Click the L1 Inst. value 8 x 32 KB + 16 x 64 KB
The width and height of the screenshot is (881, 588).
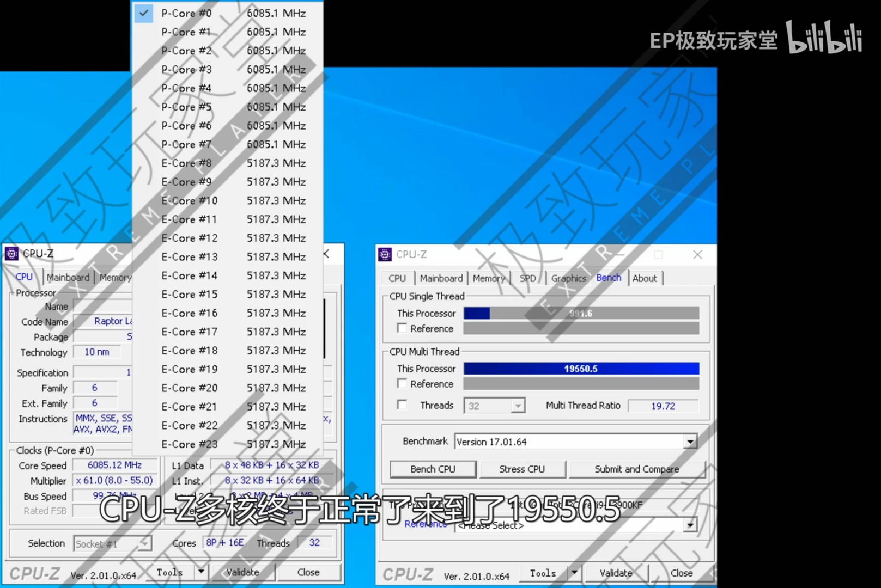point(272,481)
